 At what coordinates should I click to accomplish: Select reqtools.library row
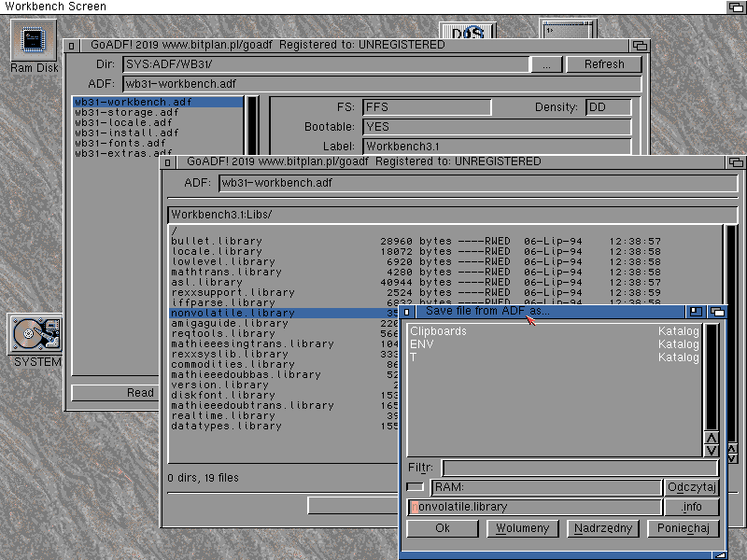(x=284, y=333)
